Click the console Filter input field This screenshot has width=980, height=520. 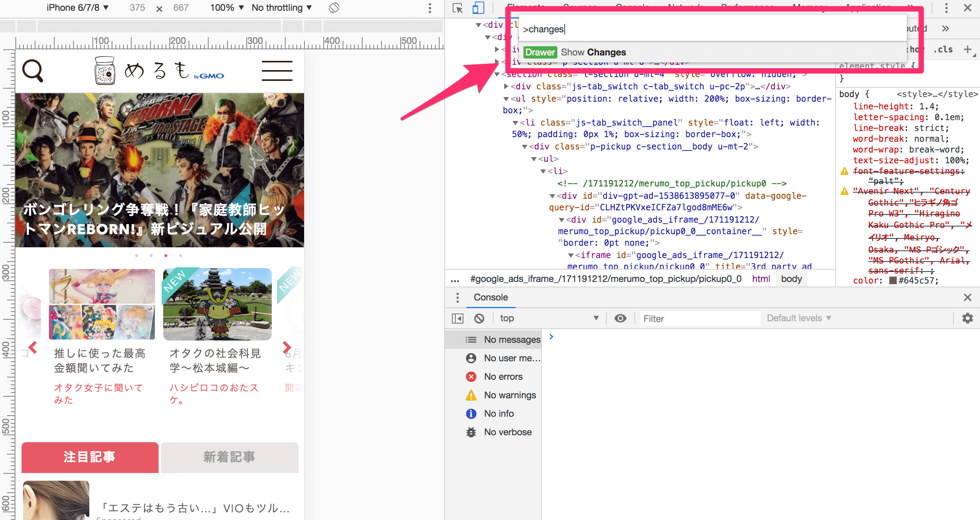pos(699,319)
